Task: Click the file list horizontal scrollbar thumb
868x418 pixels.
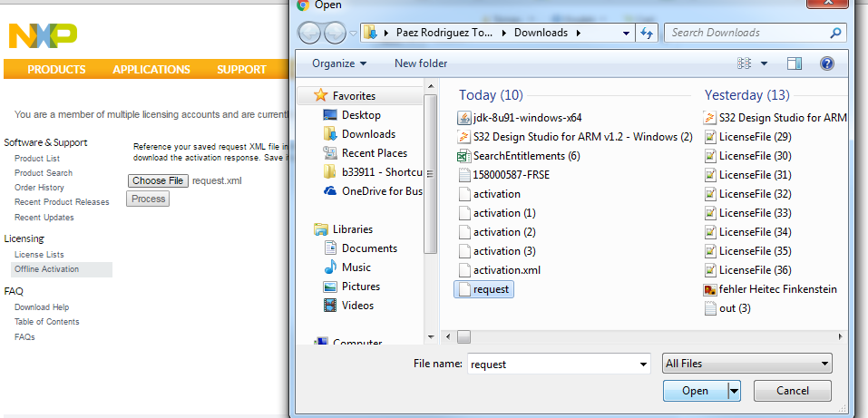Action: (x=463, y=336)
